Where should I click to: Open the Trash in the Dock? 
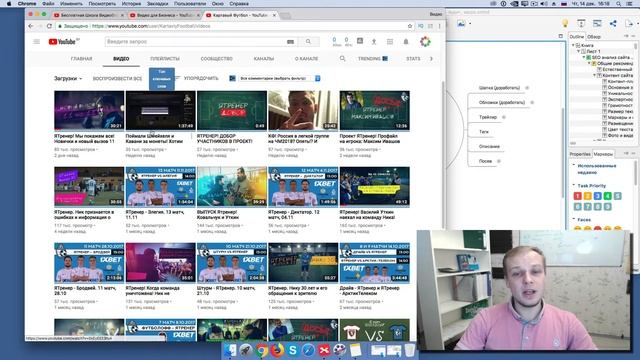click(409, 350)
